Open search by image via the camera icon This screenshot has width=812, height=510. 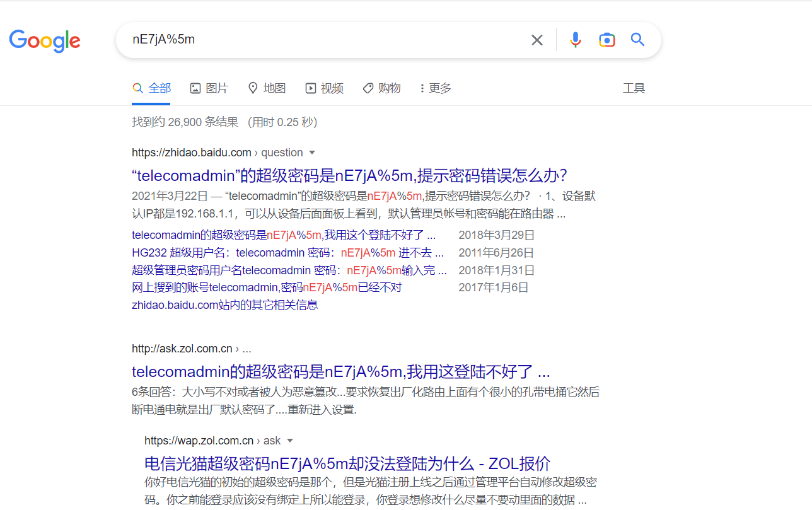(606, 40)
